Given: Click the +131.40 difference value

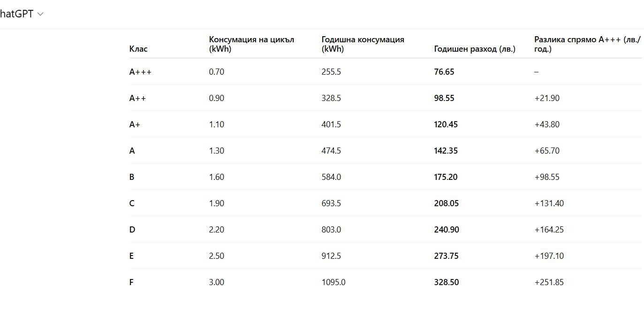Looking at the screenshot, I should pos(549,203).
